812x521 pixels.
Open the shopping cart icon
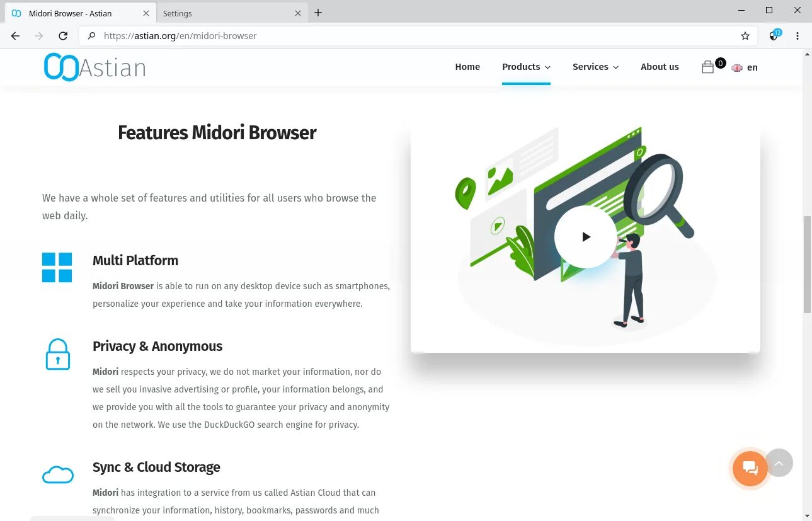pyautogui.click(x=707, y=67)
